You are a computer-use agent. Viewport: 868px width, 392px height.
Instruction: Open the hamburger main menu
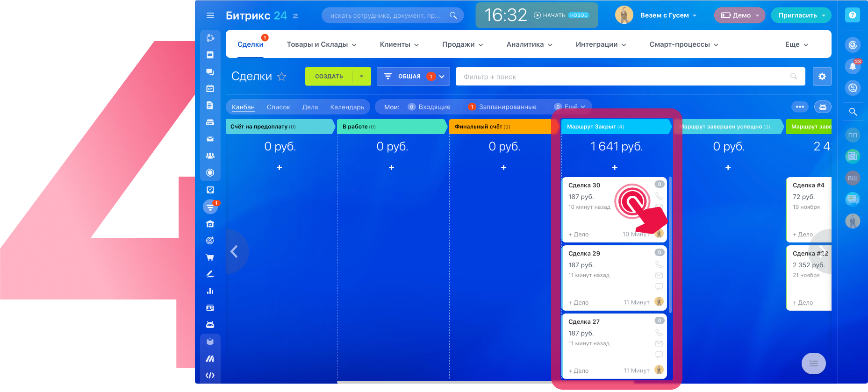click(x=210, y=15)
